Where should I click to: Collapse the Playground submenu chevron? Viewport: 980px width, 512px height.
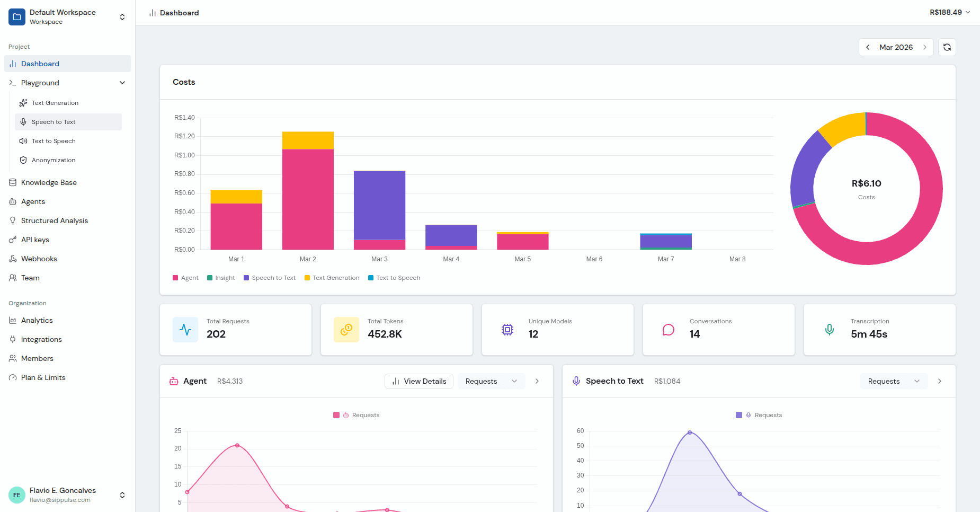click(x=122, y=83)
